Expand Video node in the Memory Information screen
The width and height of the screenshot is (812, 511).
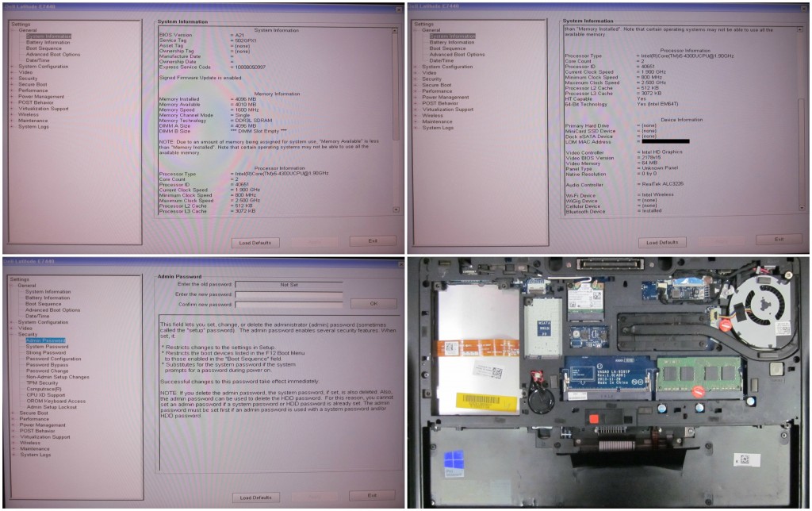coord(13,72)
